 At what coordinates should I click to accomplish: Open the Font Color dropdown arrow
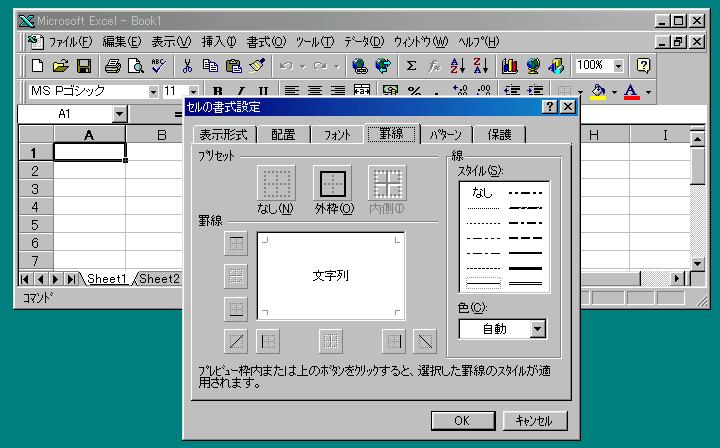[648, 92]
